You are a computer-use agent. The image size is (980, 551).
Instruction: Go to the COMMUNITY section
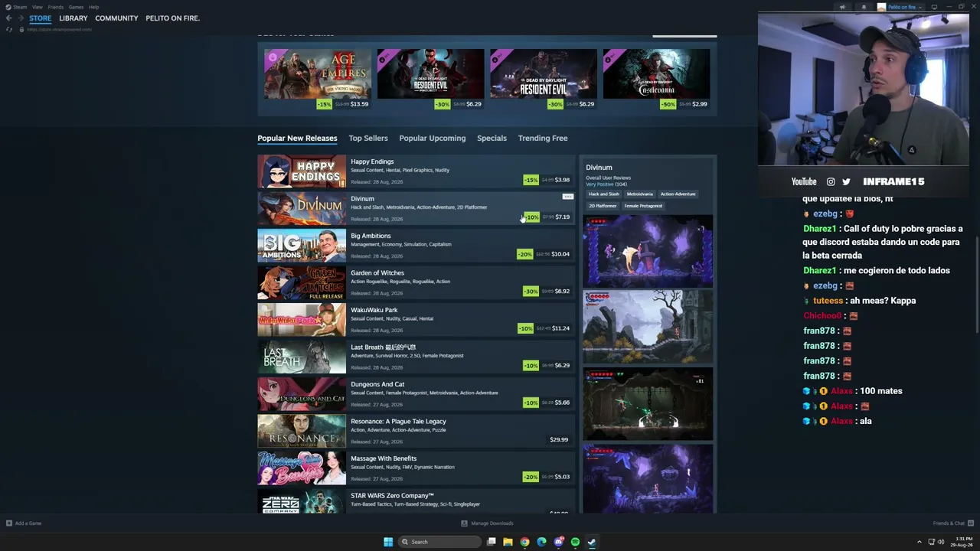116,18
